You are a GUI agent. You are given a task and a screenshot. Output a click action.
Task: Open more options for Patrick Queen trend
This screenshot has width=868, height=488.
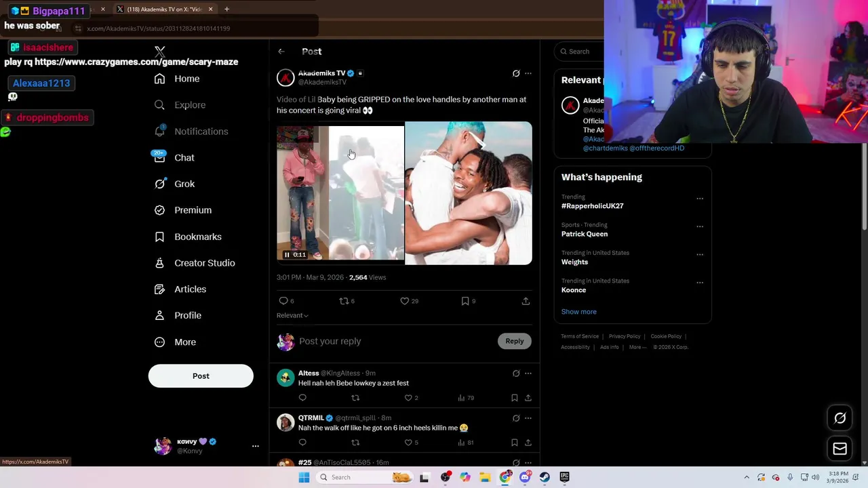(700, 226)
